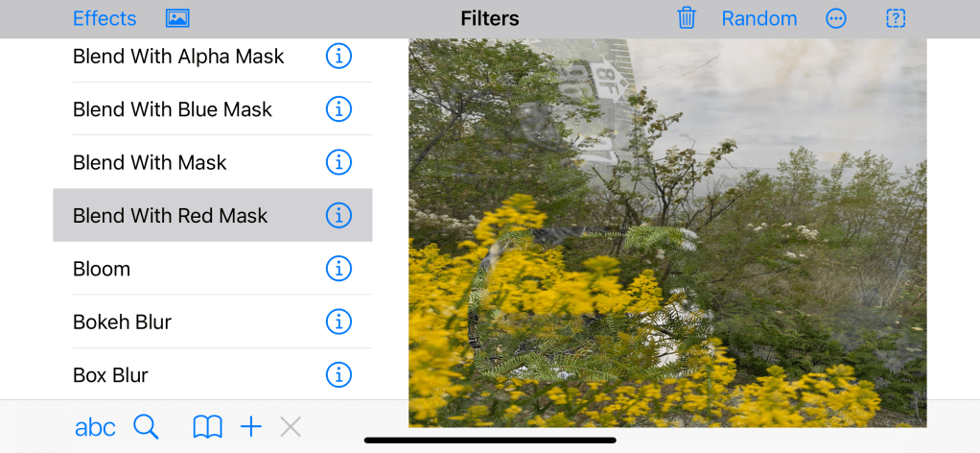Delete filters with the trash icon
Screen dimensions: 980x453
click(x=687, y=18)
